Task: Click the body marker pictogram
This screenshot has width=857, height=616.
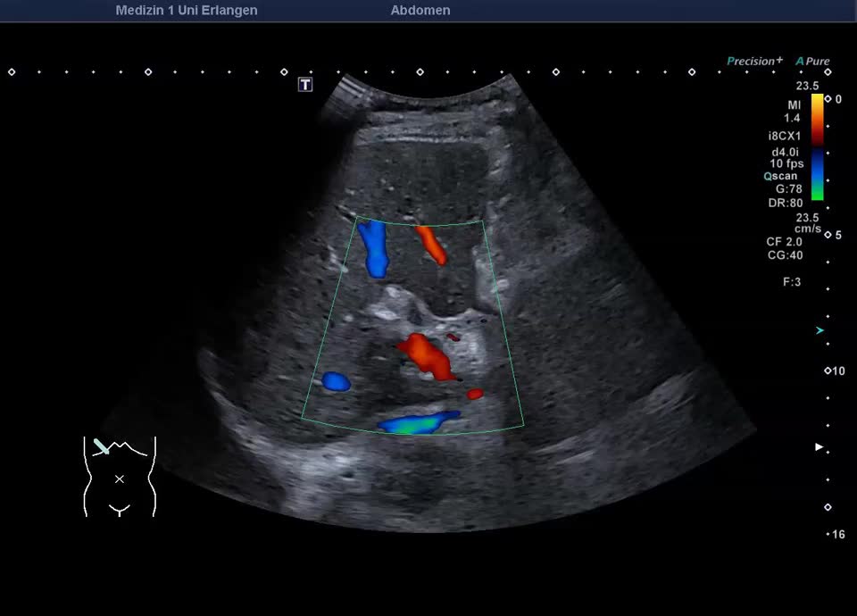Action: 120,477
